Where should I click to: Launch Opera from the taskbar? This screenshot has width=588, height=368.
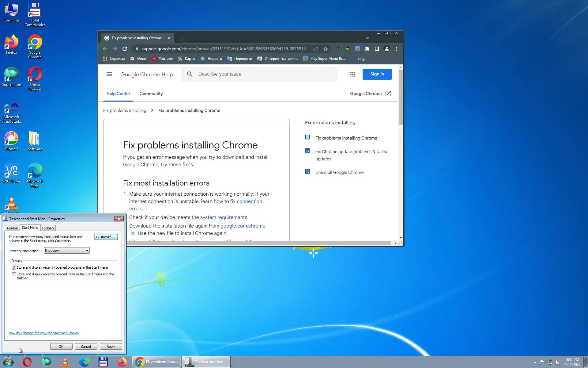coord(27,362)
